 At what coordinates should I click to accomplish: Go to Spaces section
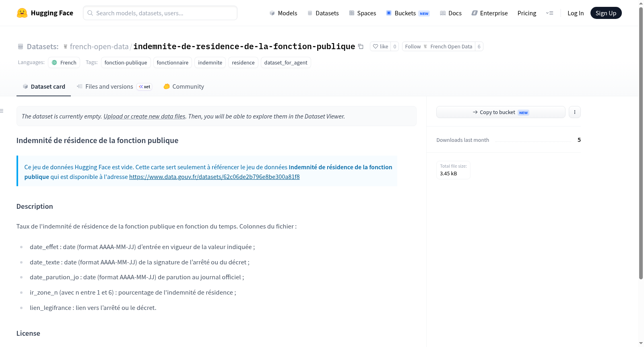click(363, 13)
